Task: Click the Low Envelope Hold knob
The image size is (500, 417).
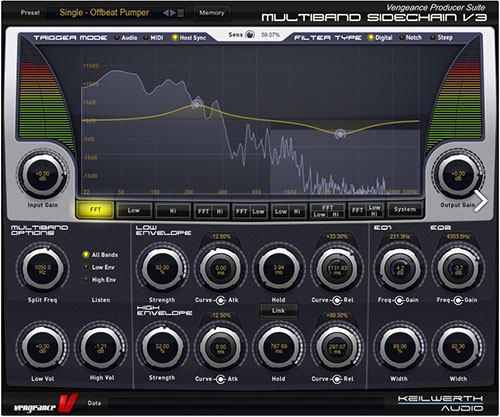Action: point(279,269)
